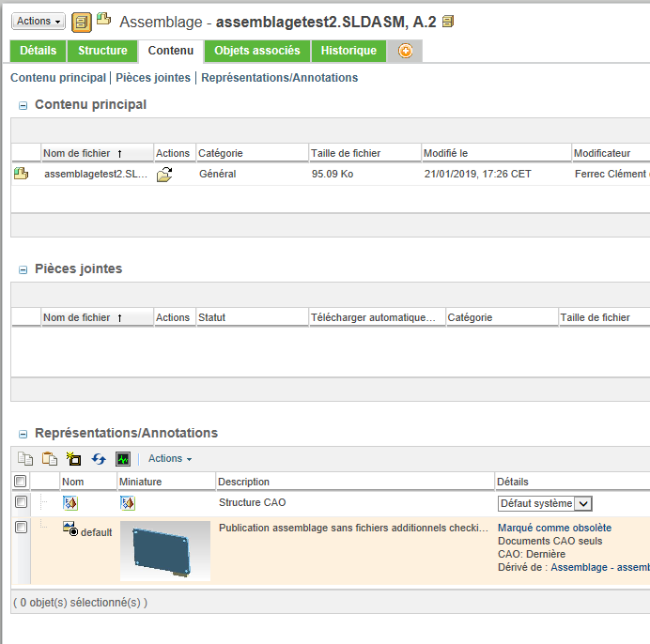Image resolution: width=650 pixels, height=644 pixels.
Task: Click the Structure CAO description text
Action: (253, 502)
